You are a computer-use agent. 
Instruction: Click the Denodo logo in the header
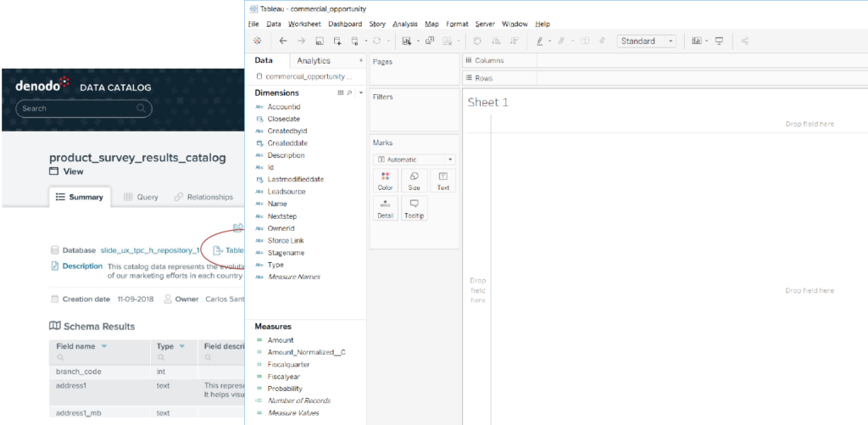coord(42,84)
